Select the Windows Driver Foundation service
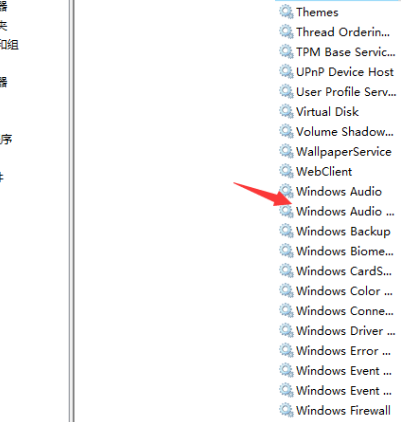The image size is (401, 422). pyautogui.click(x=346, y=331)
